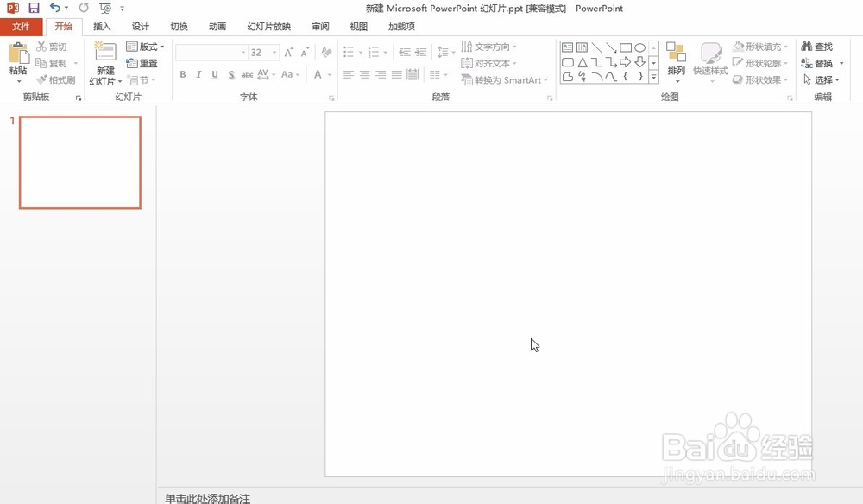Viewport: 863px width, 504px height.
Task: Open the Shape Fill (形状填充) dropdown
Action: [x=760, y=47]
